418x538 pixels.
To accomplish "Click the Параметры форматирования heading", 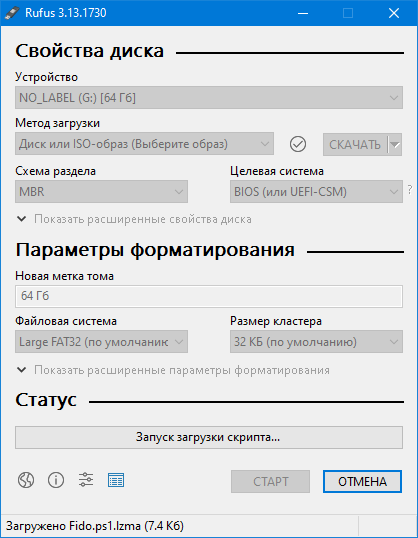I will tap(155, 250).
